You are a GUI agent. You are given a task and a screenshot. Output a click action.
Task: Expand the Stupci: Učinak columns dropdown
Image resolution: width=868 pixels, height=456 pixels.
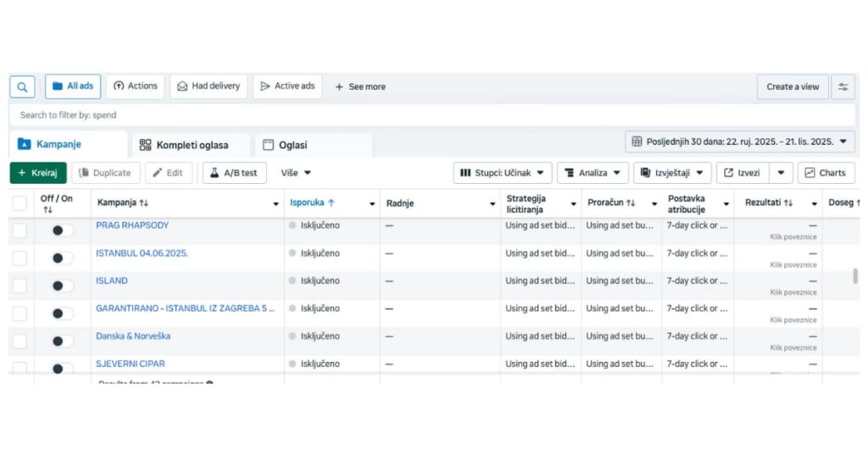click(502, 173)
